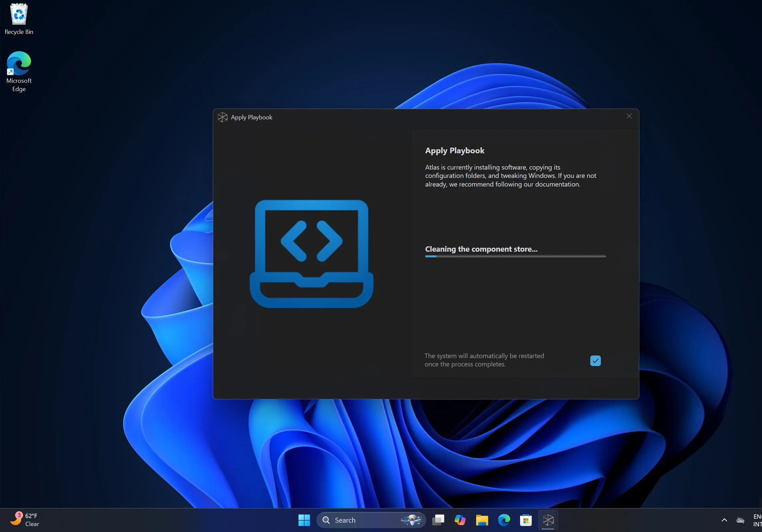Launch Copilot from the taskbar

tap(460, 520)
